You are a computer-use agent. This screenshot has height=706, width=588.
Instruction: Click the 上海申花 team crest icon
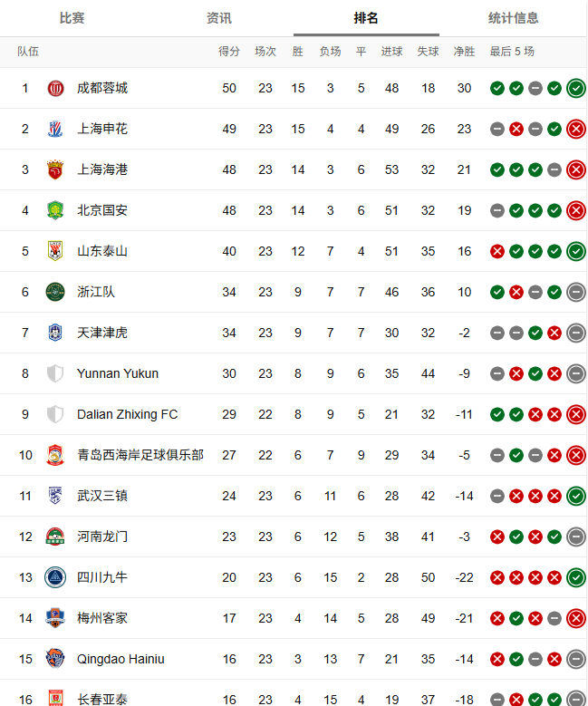(x=55, y=130)
